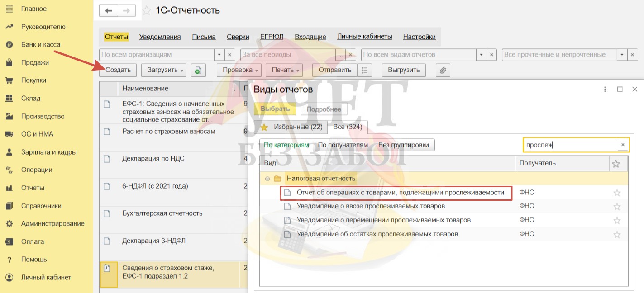The width and height of the screenshot is (644, 293).
Task: Select Уведомление об остатках прослеживаемых товаров row
Action: [x=377, y=234]
